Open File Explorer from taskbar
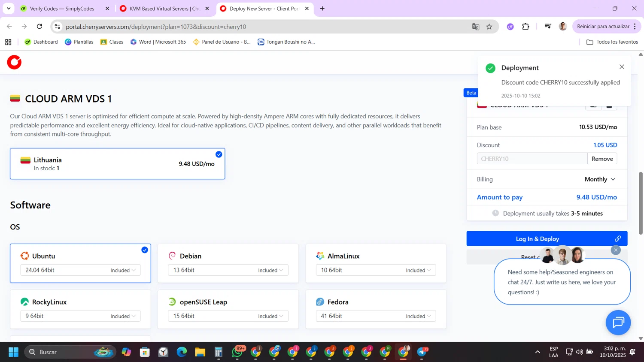644x362 pixels. (200, 352)
